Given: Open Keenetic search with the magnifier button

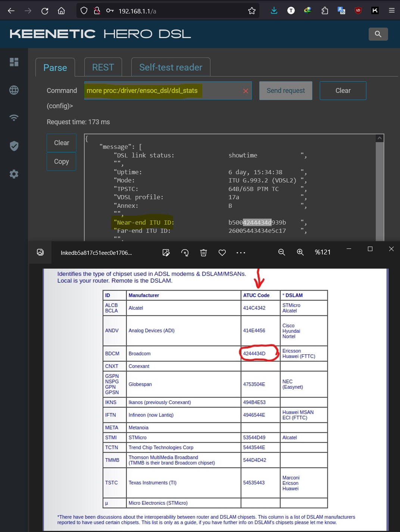Looking at the screenshot, I should point(378,34).
